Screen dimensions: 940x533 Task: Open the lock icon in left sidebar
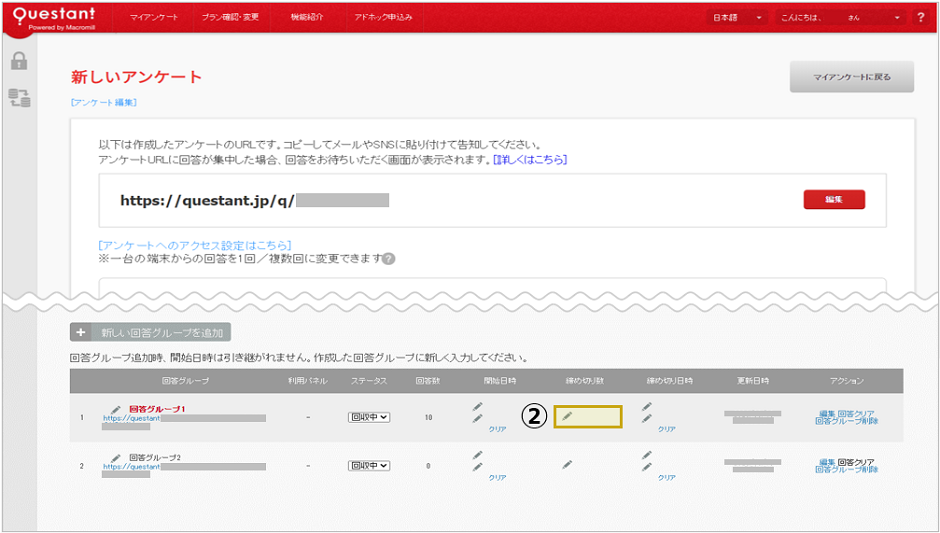[x=19, y=61]
